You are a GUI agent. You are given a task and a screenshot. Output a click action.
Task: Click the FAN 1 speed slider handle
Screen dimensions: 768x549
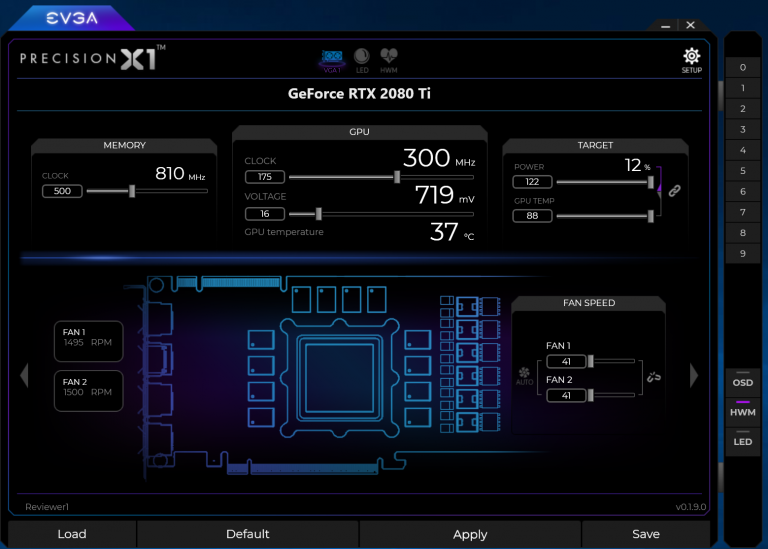[x=591, y=361]
